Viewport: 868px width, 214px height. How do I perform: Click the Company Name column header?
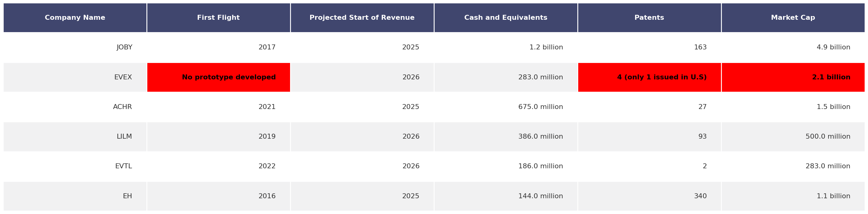[x=75, y=18]
